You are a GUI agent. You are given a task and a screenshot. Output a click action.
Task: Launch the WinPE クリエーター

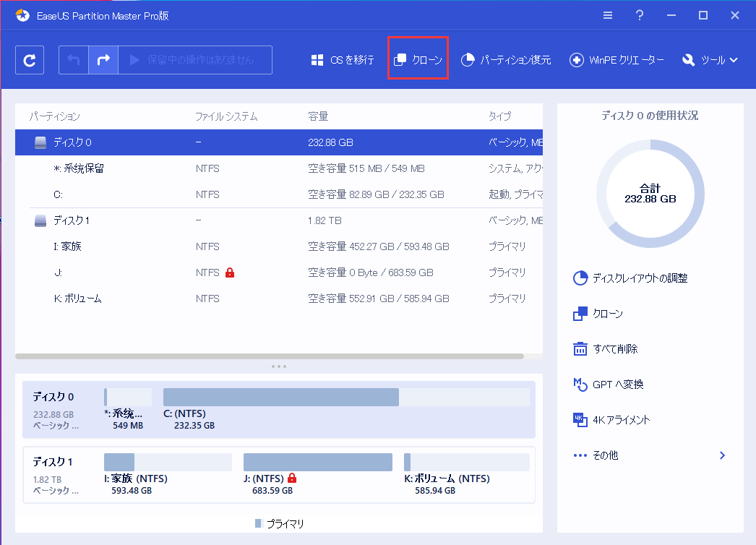point(617,60)
